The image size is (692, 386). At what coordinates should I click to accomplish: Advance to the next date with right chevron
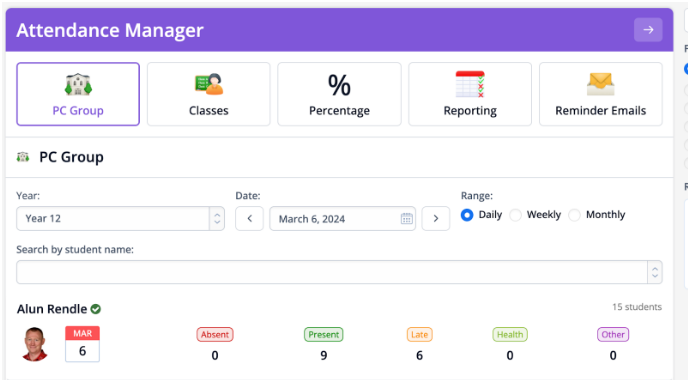pyautogui.click(x=436, y=218)
